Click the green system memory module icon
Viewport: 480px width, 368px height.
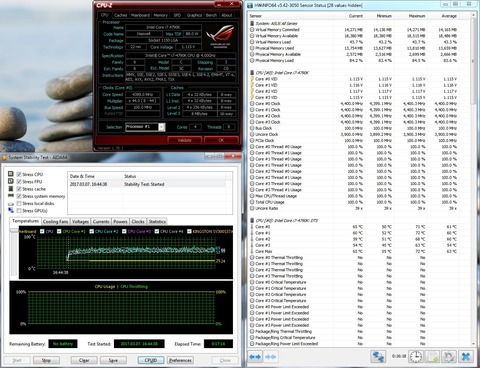[x=11, y=196]
